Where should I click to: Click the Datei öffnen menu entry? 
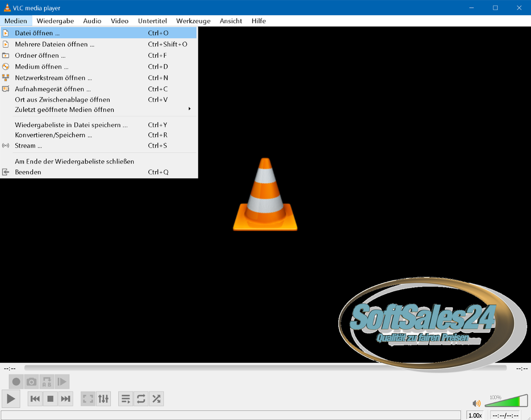(99, 33)
